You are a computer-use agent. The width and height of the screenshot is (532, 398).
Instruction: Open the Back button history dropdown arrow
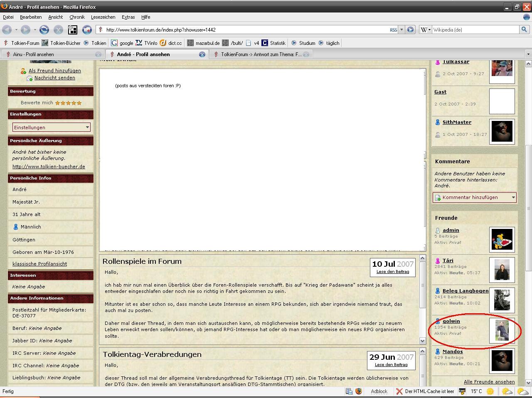tap(16, 30)
